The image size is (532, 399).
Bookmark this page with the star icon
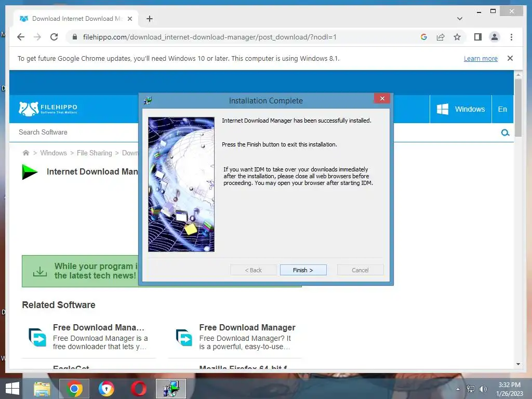(457, 37)
